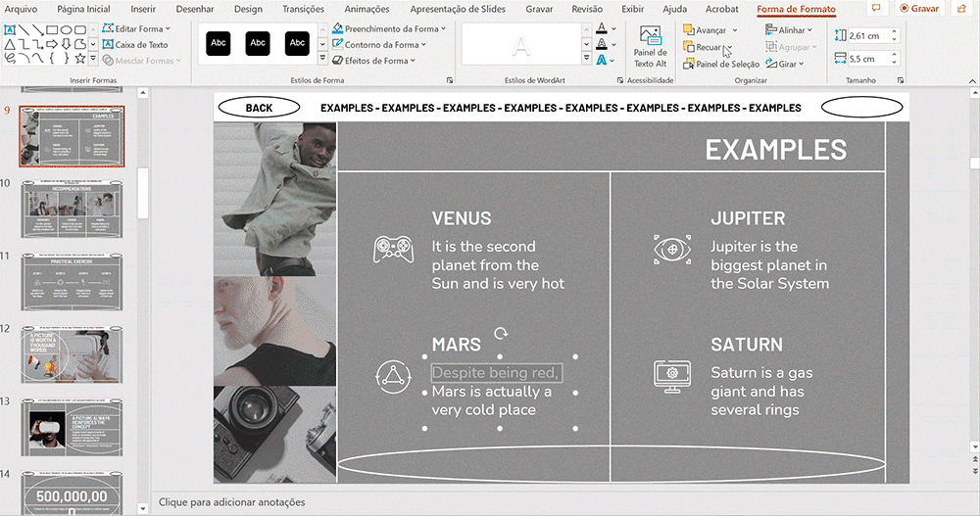Open Painel de Texto Alt
The image size is (980, 516).
[x=650, y=46]
